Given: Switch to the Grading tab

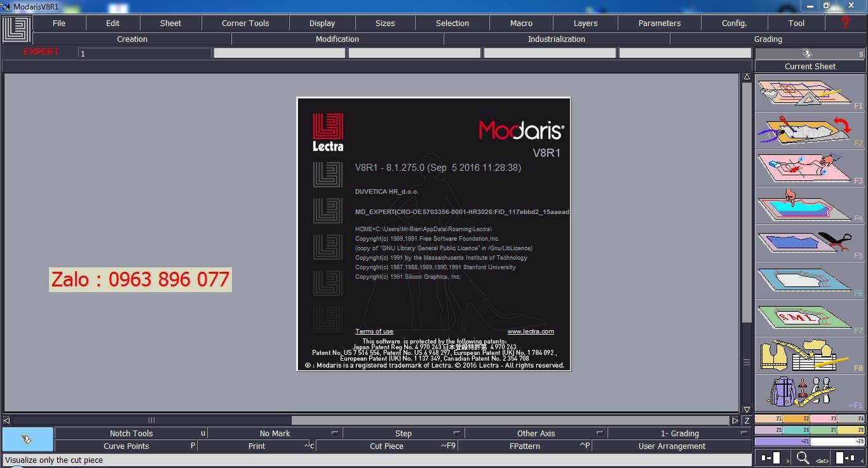Looking at the screenshot, I should click(768, 39).
